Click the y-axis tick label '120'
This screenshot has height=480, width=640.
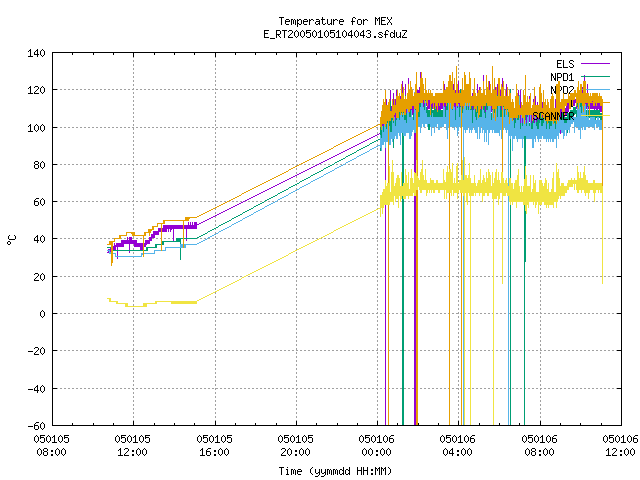click(36, 90)
